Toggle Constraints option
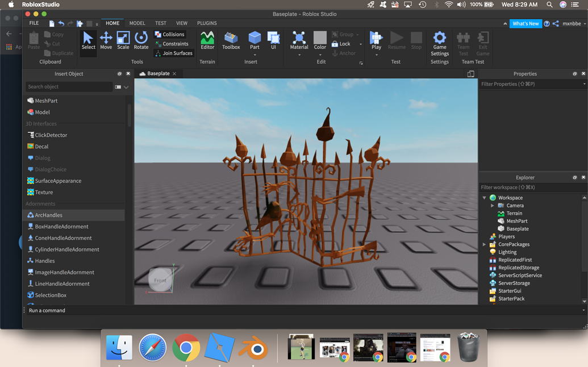588x367 pixels. tap(172, 44)
